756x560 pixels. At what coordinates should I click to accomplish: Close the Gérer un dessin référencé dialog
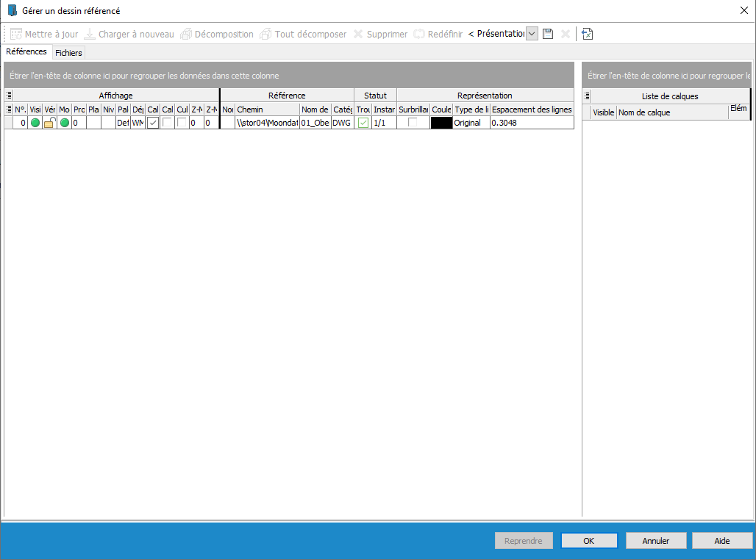click(744, 10)
